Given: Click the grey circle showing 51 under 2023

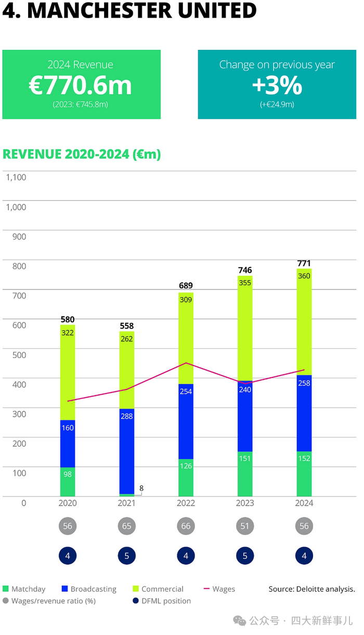Looking at the screenshot, I should (x=245, y=526).
